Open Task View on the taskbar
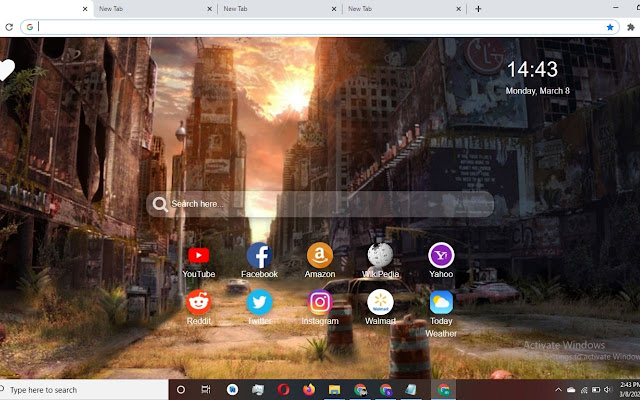Image resolution: width=640 pixels, height=400 pixels. click(x=206, y=390)
